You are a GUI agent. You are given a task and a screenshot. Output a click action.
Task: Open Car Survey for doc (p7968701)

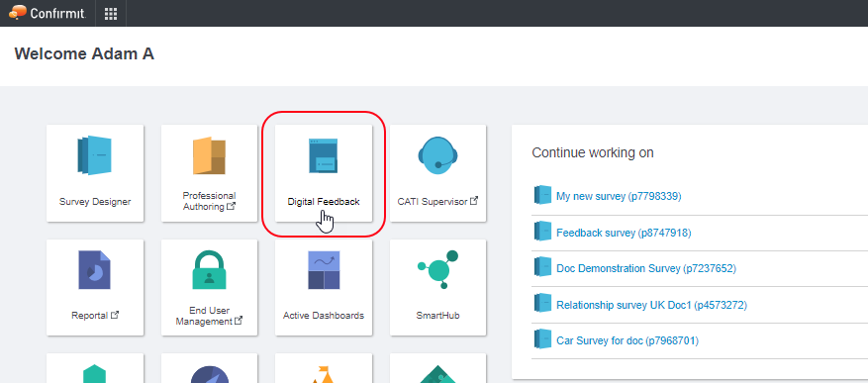coord(627,340)
